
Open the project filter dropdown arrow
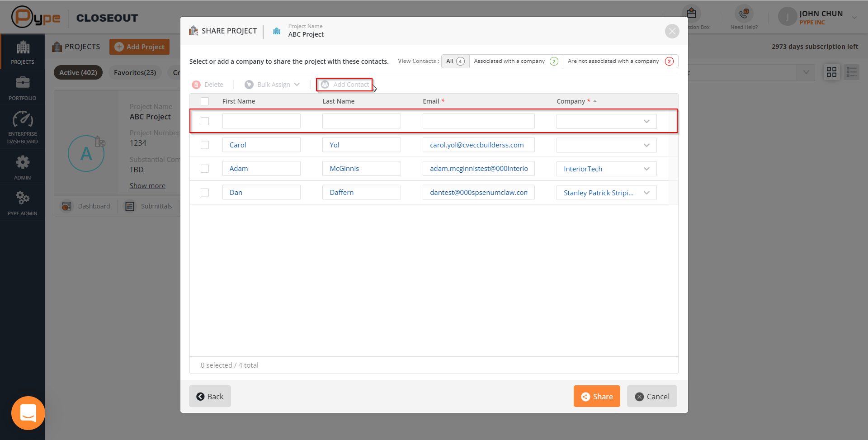[806, 72]
